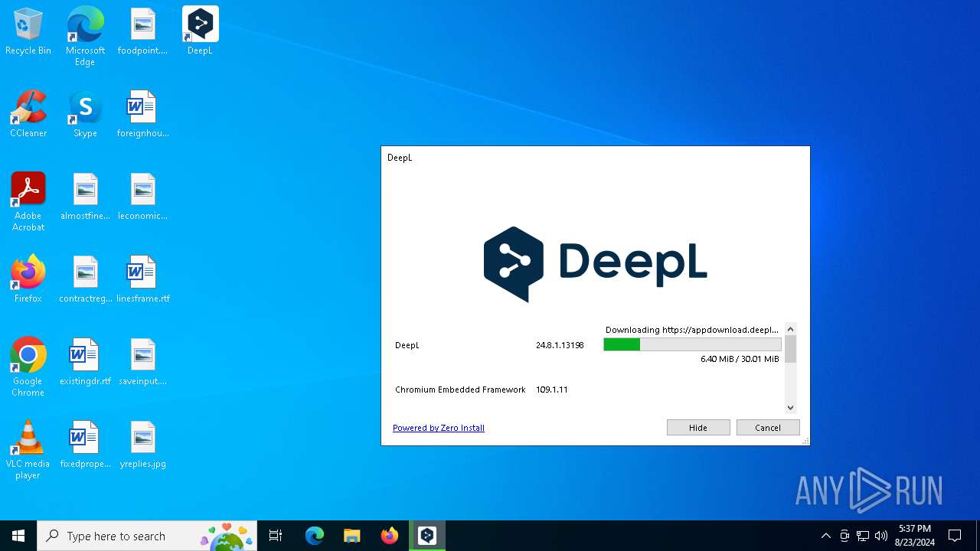Click the Hide button in DeepL installer
The image size is (980, 551).
click(698, 428)
